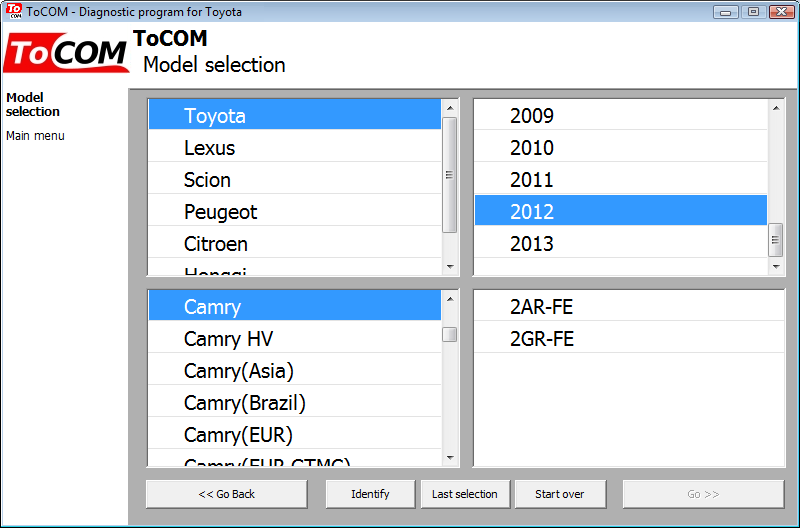Image resolution: width=800 pixels, height=528 pixels.
Task: Select Camry(EUR) in the model list
Action: pyautogui.click(x=295, y=435)
